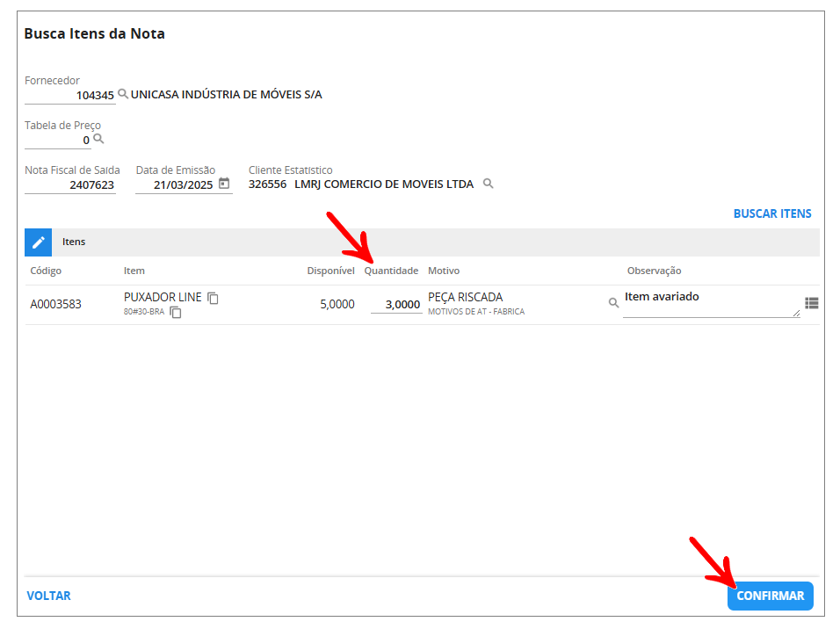Click the Observação text area 'Item avariado'
840x636 pixels.
tap(712, 303)
